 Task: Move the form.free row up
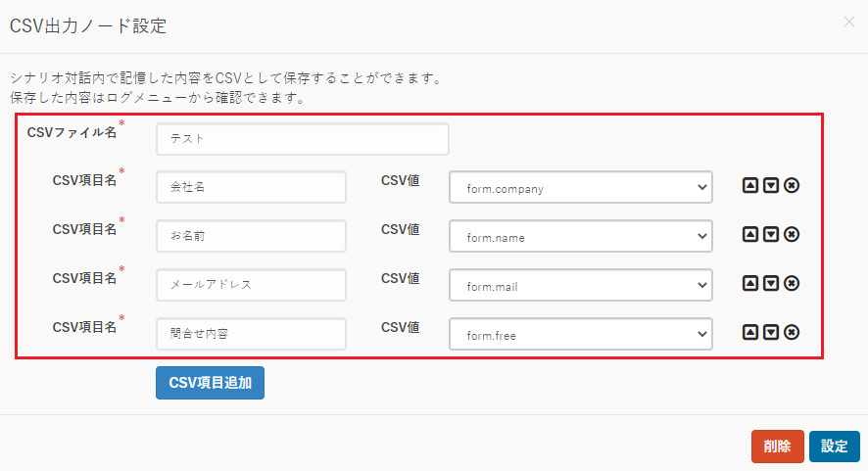750,332
